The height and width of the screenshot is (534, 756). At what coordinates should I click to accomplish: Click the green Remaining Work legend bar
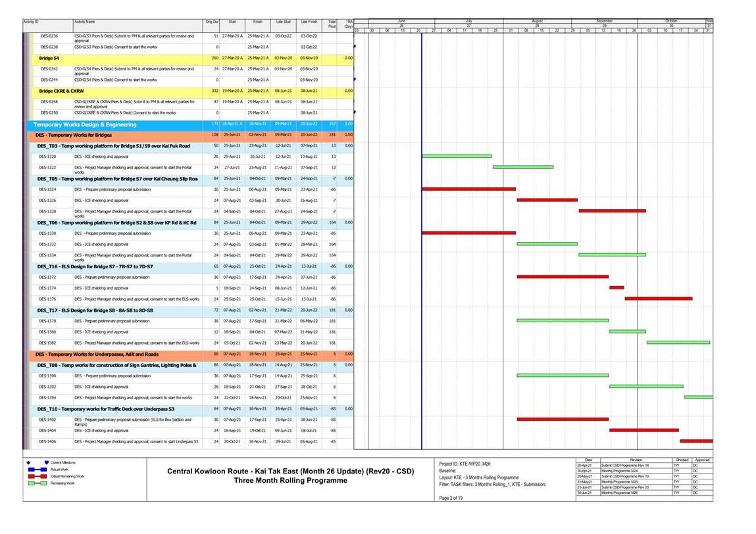click(x=37, y=483)
